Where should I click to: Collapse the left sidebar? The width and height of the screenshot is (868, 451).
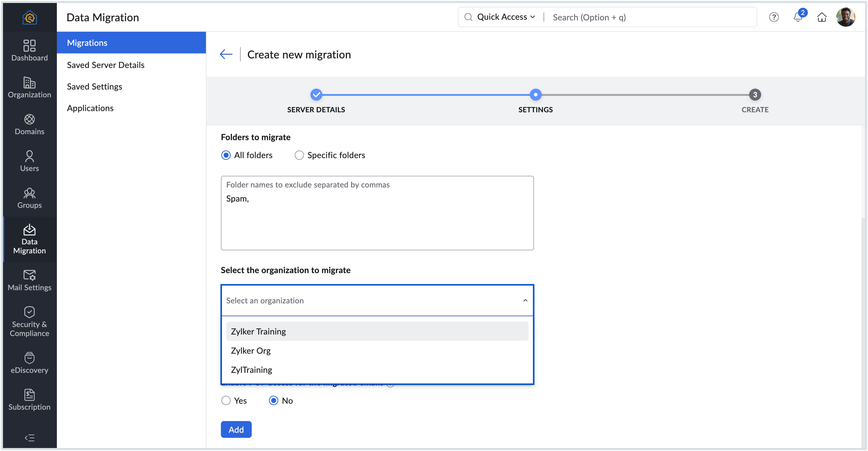pos(29,438)
